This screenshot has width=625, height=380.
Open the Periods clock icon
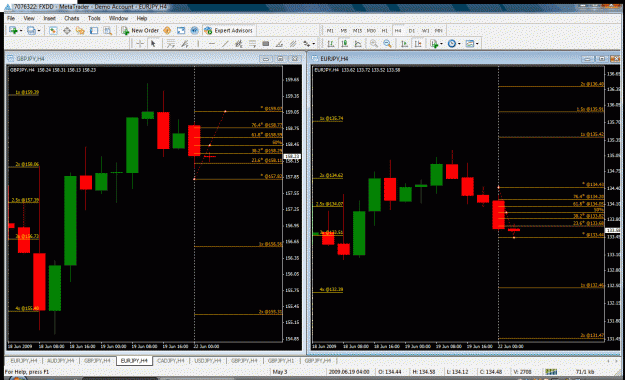coord(452,43)
